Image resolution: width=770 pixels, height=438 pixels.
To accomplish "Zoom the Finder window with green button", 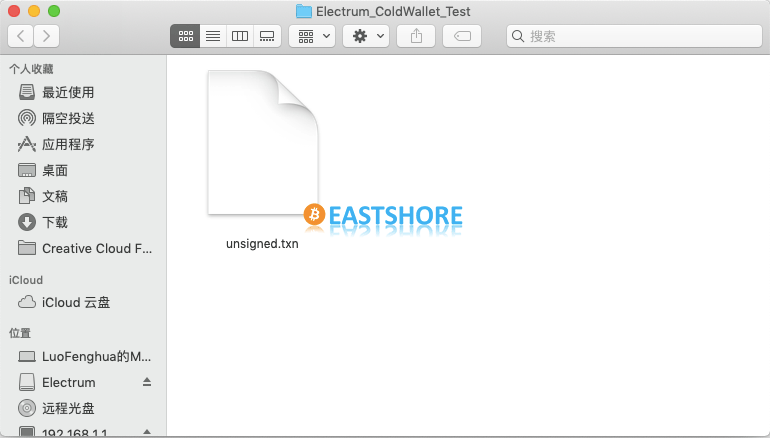I will pyautogui.click(x=54, y=11).
